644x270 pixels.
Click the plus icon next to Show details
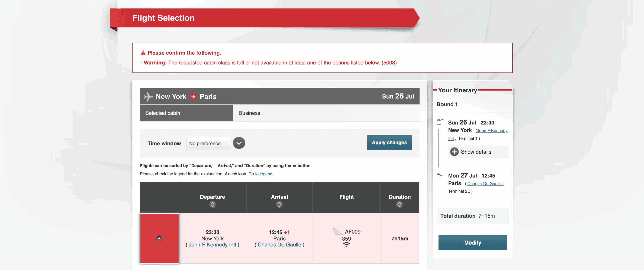pyautogui.click(x=454, y=152)
